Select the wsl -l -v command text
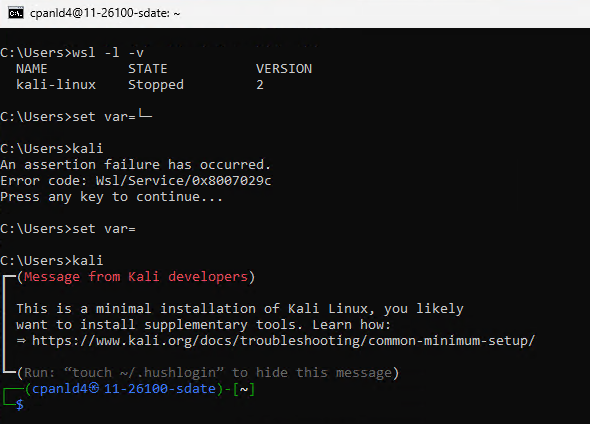The width and height of the screenshot is (590, 424). (x=108, y=53)
